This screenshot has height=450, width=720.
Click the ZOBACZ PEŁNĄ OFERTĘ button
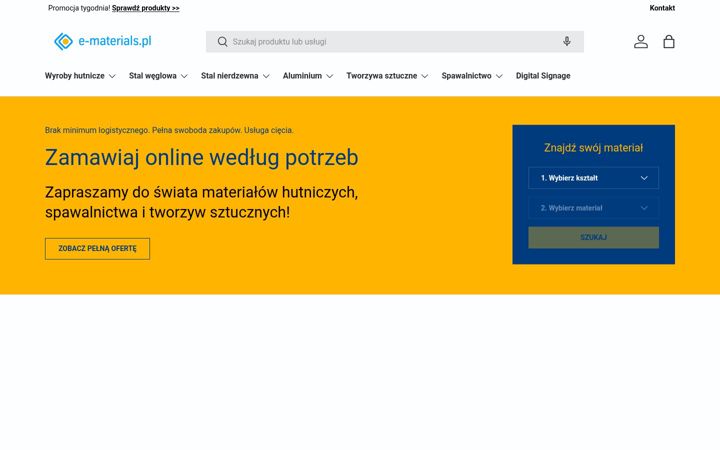tap(97, 248)
